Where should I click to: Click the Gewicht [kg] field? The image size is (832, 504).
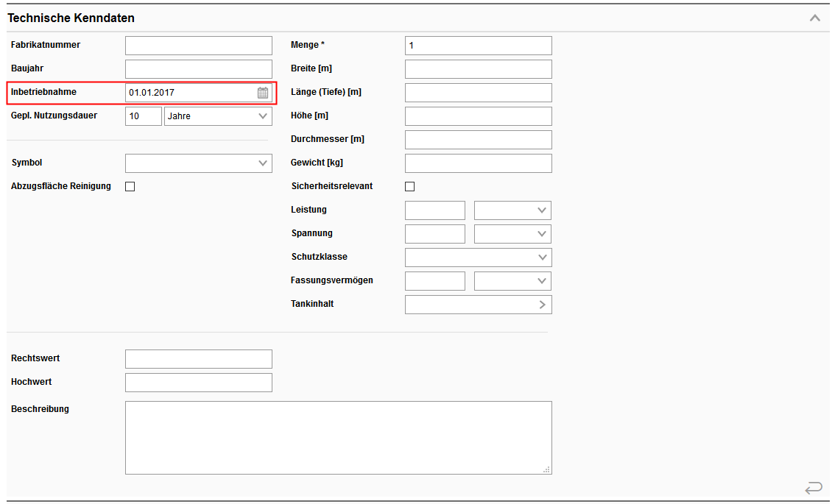coord(479,163)
